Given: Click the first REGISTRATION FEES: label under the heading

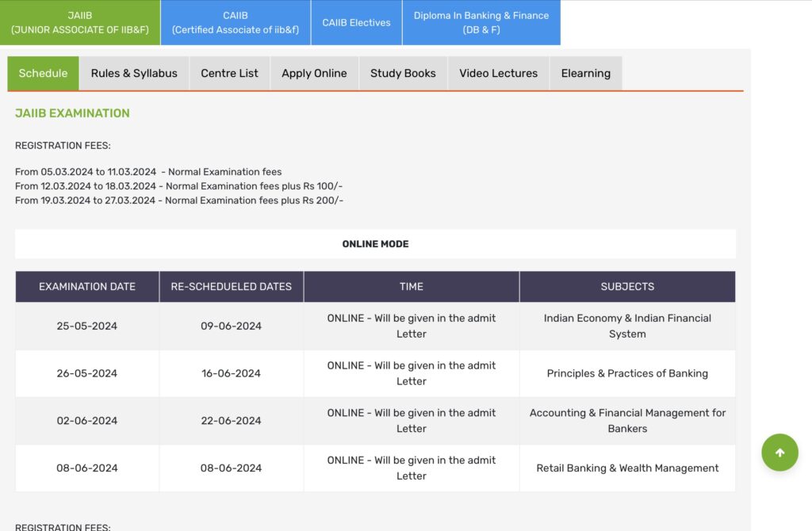Looking at the screenshot, I should click(63, 145).
